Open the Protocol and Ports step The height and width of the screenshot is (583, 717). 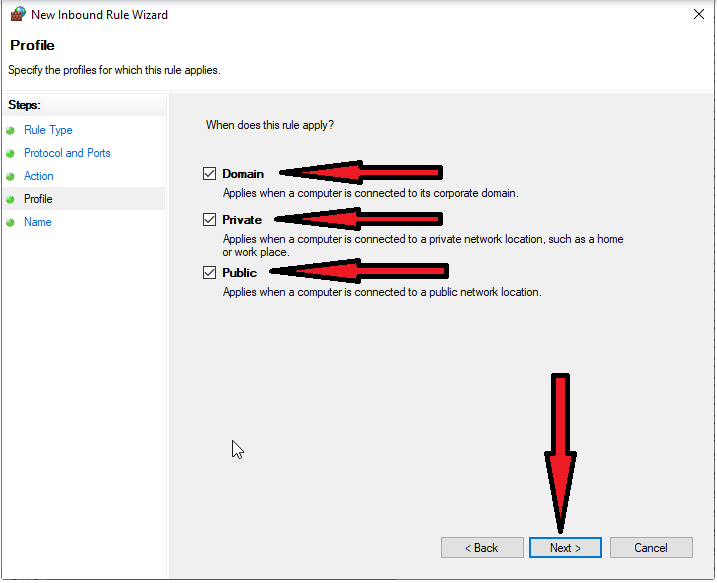(x=67, y=153)
